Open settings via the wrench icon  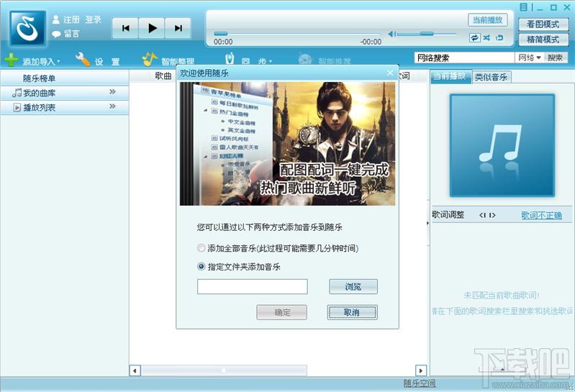tap(83, 60)
